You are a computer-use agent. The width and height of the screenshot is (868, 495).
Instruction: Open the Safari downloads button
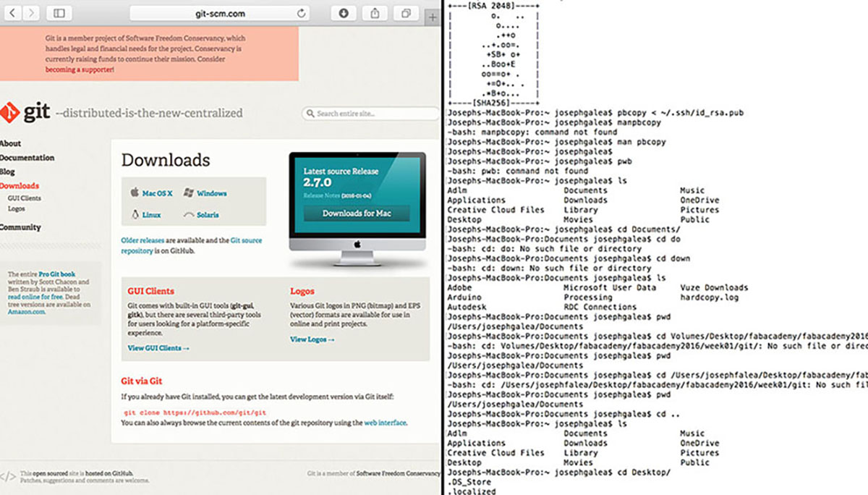(x=344, y=13)
